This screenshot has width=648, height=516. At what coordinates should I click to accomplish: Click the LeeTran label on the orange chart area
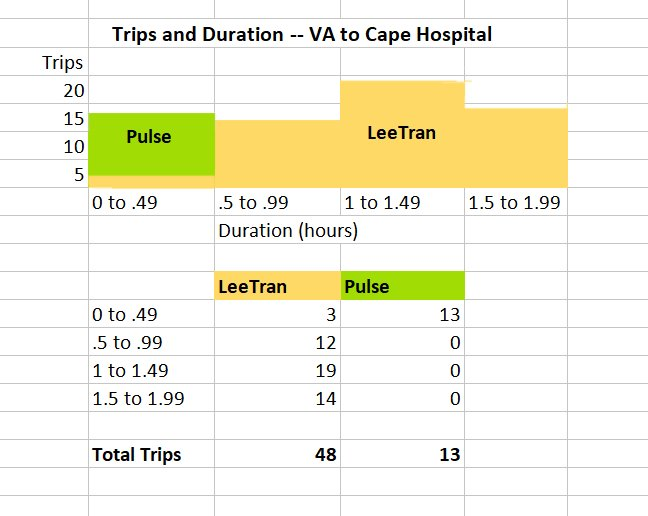point(402,132)
